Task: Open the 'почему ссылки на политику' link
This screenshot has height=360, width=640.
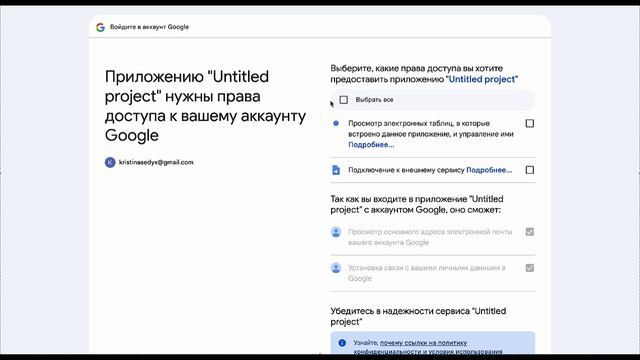Action: pos(423,343)
